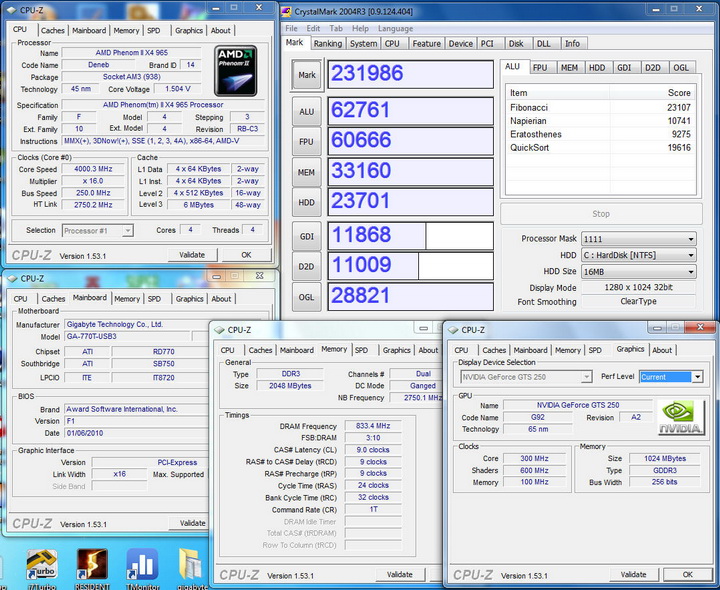Screen dimensions: 720x590
Task: Click CPU-Z title icon in the CPU window
Action: point(11,10)
